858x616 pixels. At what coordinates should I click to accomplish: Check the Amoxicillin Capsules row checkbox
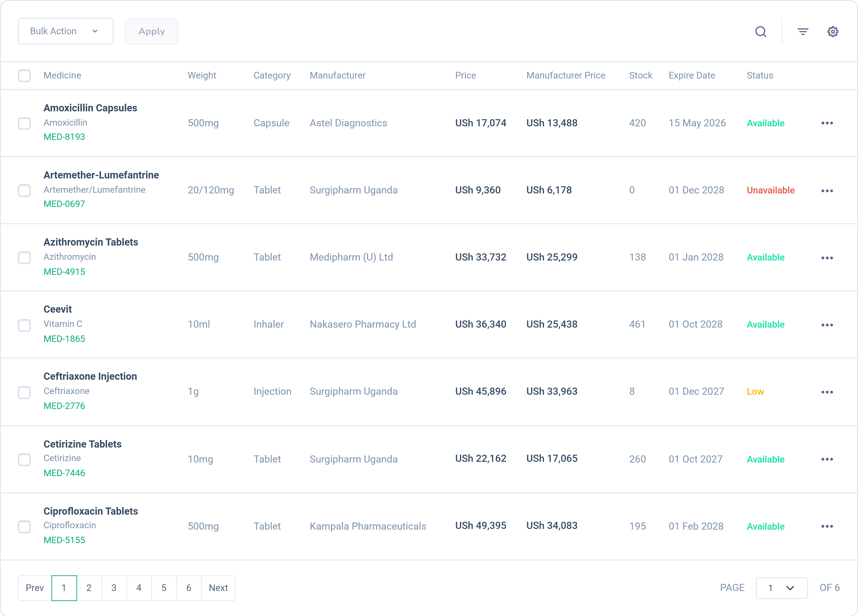[24, 123]
